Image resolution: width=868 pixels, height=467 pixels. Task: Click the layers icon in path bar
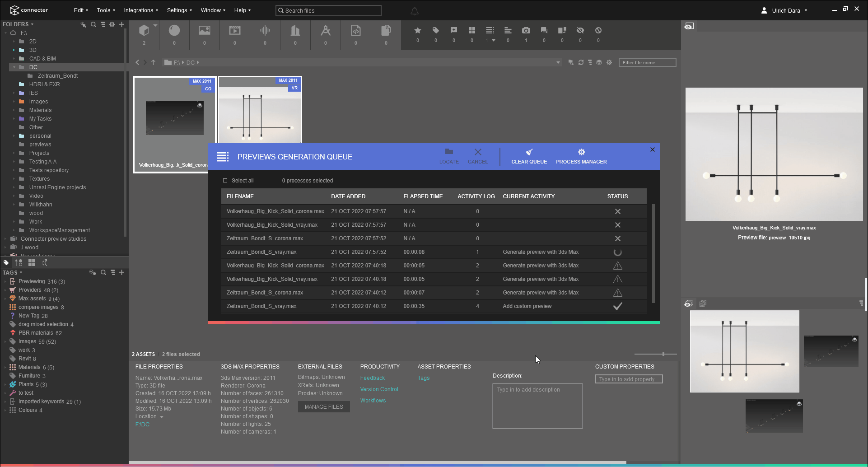[599, 62]
